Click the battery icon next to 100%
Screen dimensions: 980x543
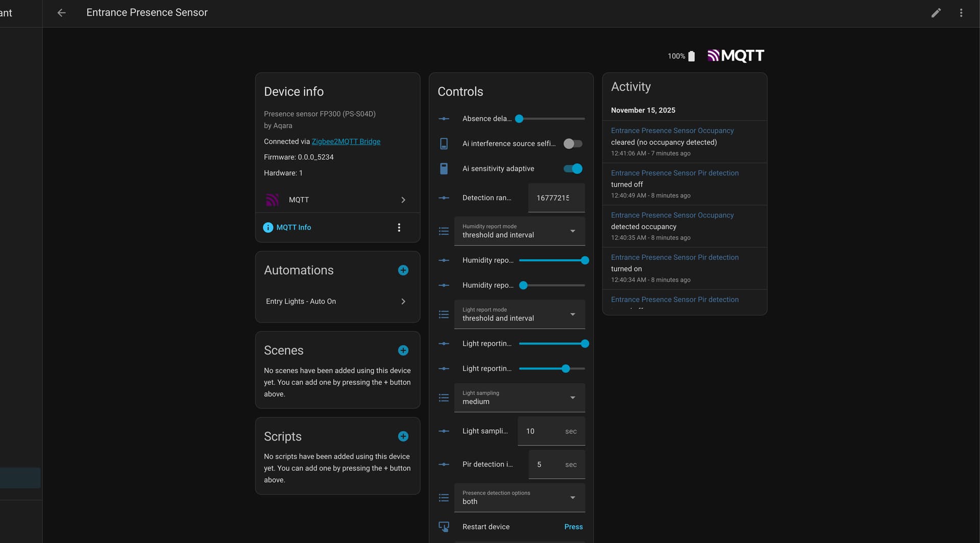pos(692,56)
